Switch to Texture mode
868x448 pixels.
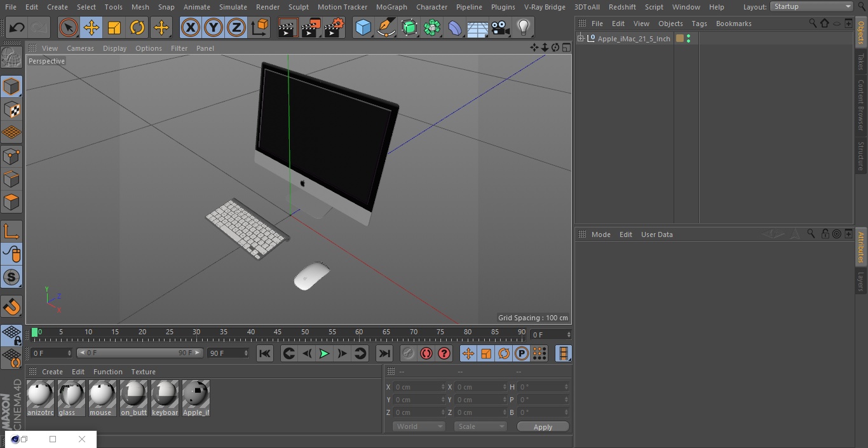tap(11, 109)
